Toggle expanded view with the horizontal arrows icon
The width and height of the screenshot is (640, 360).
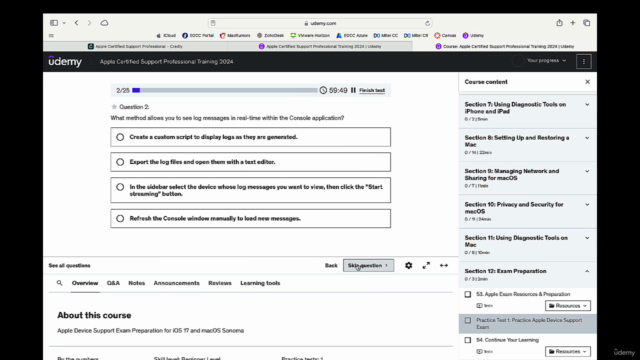click(x=444, y=266)
